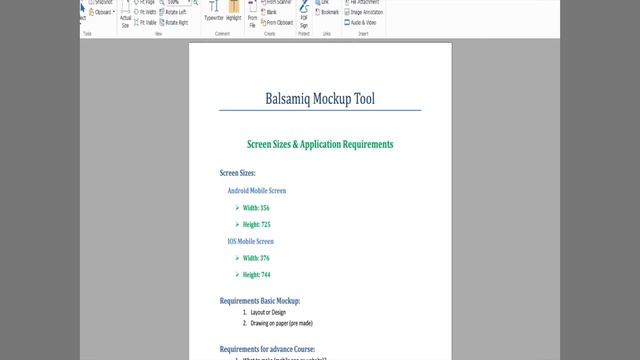This screenshot has width=640, height=360.
Task: Click the 'Screen Sizes:' heading
Action: [x=238, y=173]
